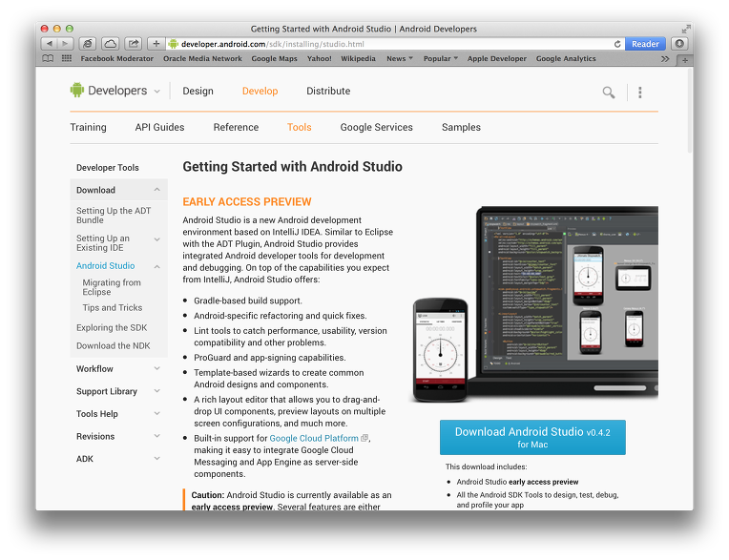Screen dimensions: 729x560
Task: Click the Android Studio laptop screenshot image
Action: tap(535, 304)
